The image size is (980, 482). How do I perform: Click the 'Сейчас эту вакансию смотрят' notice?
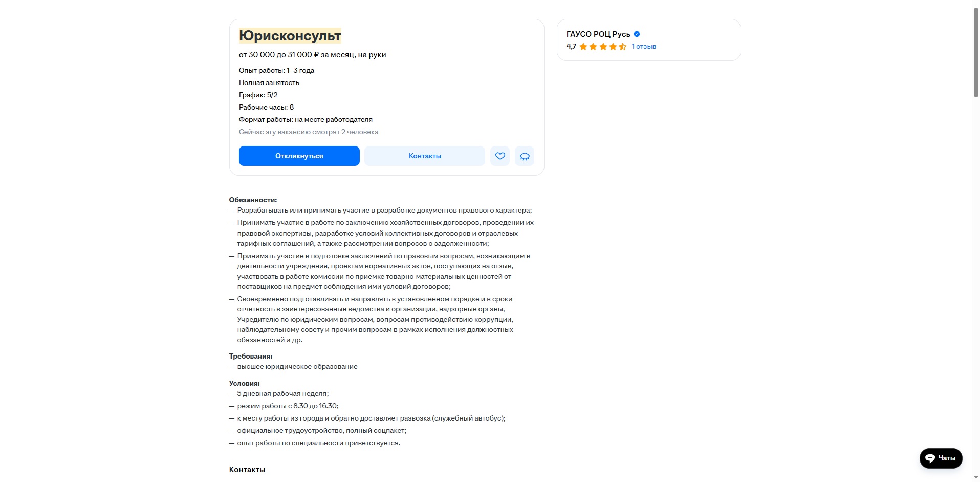(x=309, y=132)
